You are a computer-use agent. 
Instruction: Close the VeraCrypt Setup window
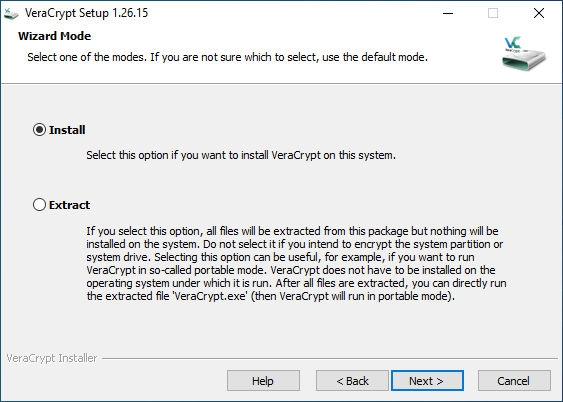coord(539,13)
